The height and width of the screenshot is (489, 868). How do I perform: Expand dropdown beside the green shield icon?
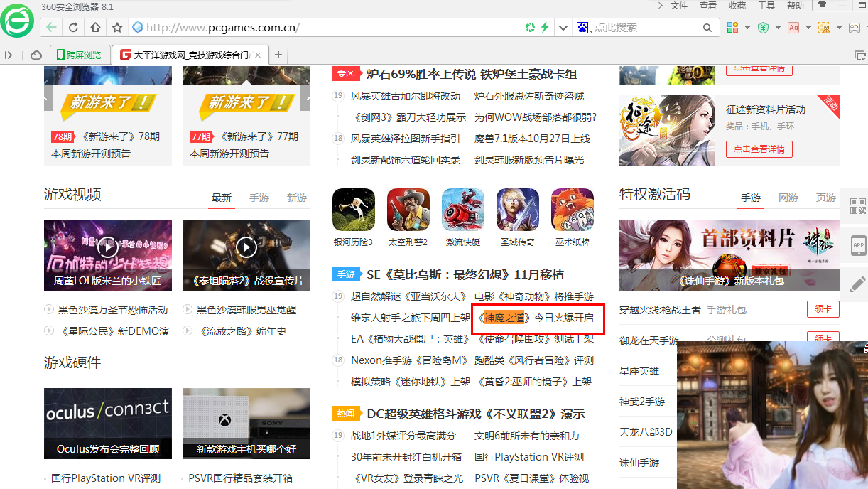778,28
